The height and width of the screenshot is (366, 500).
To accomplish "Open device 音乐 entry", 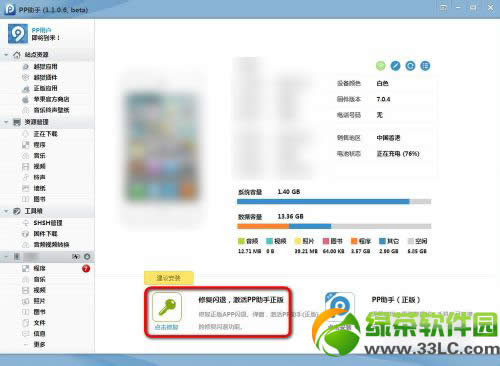I will [39, 279].
